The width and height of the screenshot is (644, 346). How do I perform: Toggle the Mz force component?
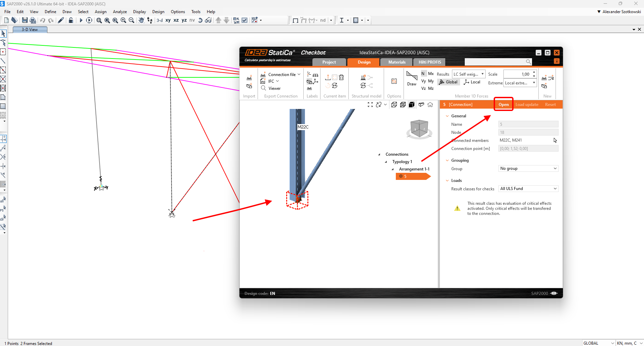point(431,88)
